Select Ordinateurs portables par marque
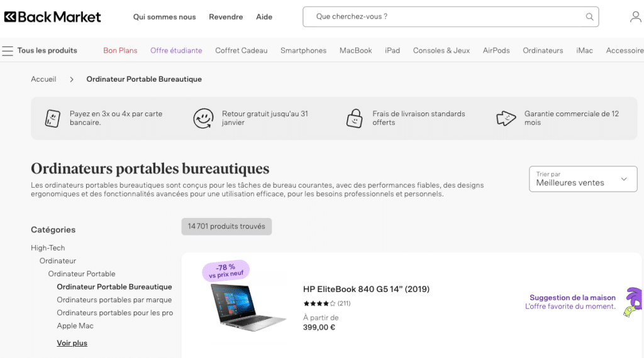This screenshot has width=644, height=358. point(114,300)
